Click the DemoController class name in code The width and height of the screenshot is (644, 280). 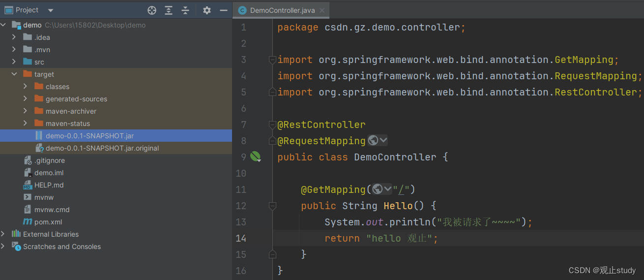[395, 157]
